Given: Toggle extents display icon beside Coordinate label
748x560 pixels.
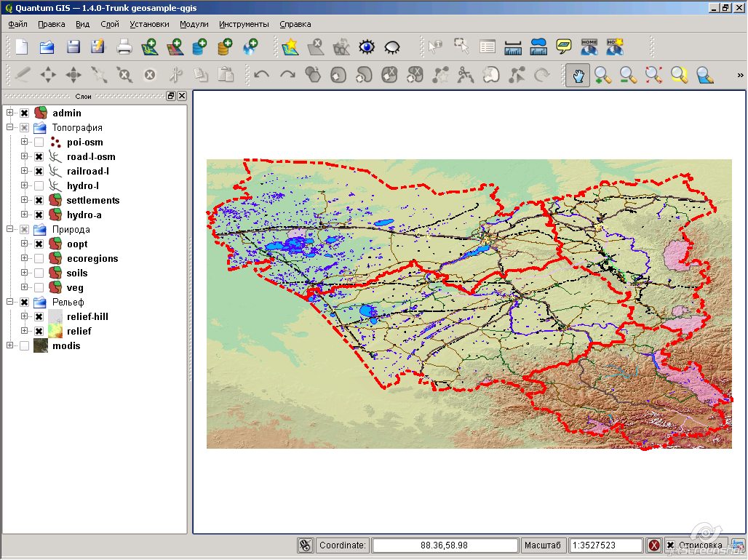Looking at the screenshot, I should click(x=306, y=545).
